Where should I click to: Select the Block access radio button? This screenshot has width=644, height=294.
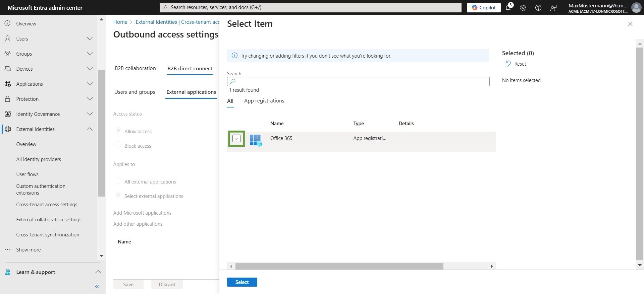coord(118,145)
